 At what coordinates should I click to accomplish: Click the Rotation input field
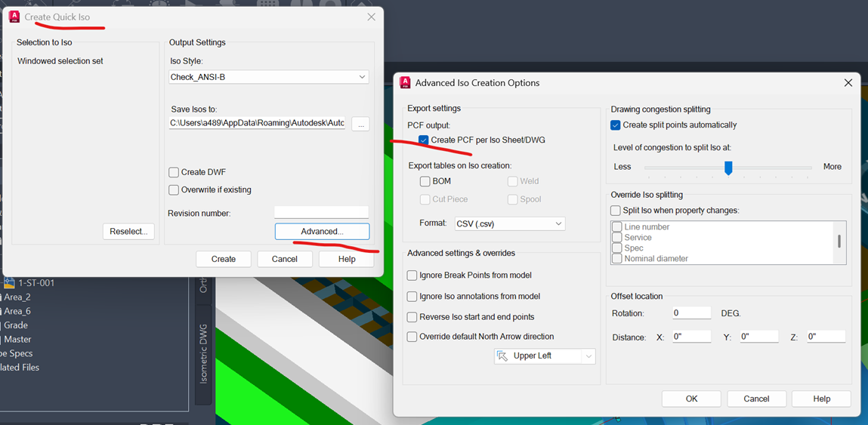click(x=692, y=313)
